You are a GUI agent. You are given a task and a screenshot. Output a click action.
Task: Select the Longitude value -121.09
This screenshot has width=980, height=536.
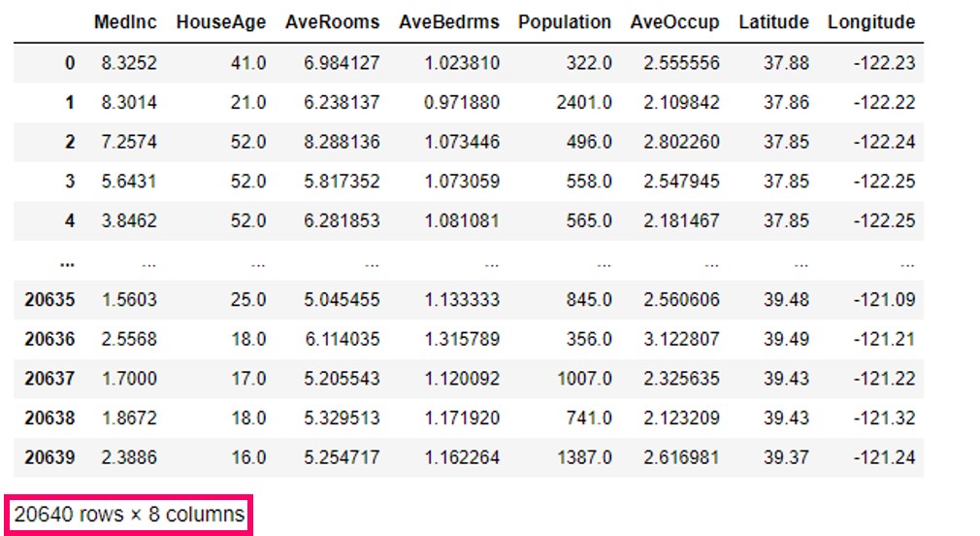tap(884, 300)
